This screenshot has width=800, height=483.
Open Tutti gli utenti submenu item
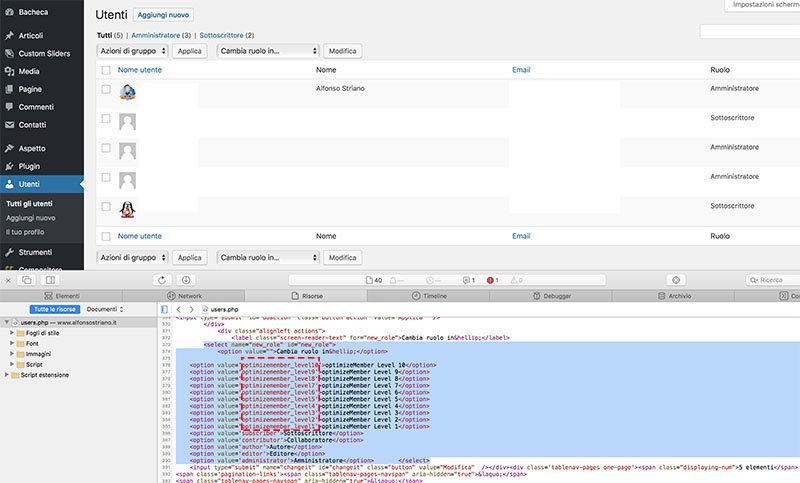pos(29,204)
